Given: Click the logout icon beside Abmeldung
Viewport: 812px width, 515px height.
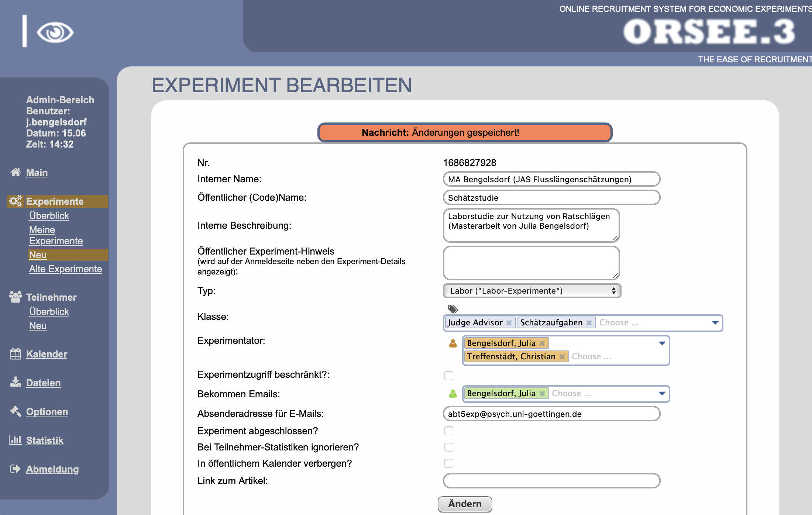Looking at the screenshot, I should (x=16, y=469).
